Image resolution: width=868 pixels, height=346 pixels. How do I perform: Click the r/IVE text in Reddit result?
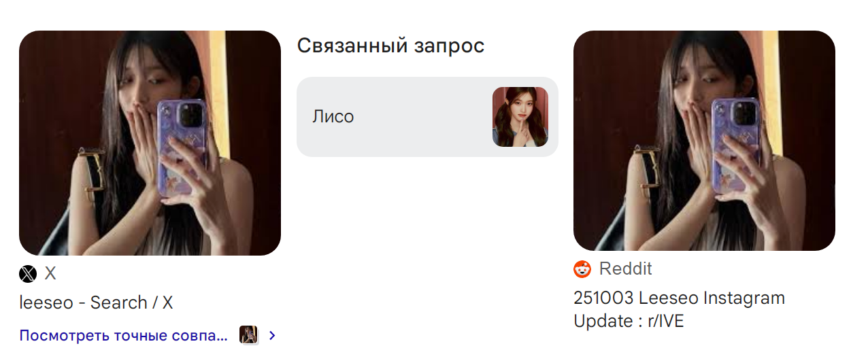pos(660,321)
